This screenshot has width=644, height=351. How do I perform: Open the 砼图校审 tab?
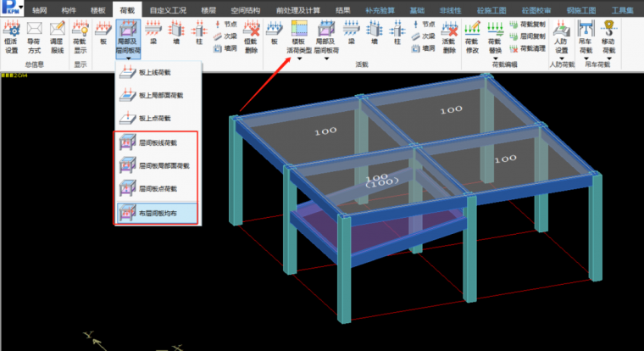[x=536, y=10]
